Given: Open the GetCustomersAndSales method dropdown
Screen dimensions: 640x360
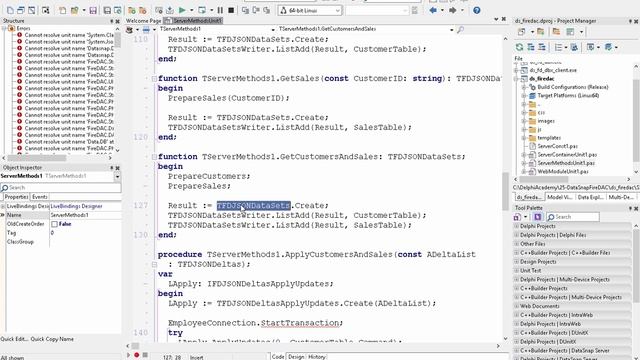Looking at the screenshot, I should [x=451, y=29].
